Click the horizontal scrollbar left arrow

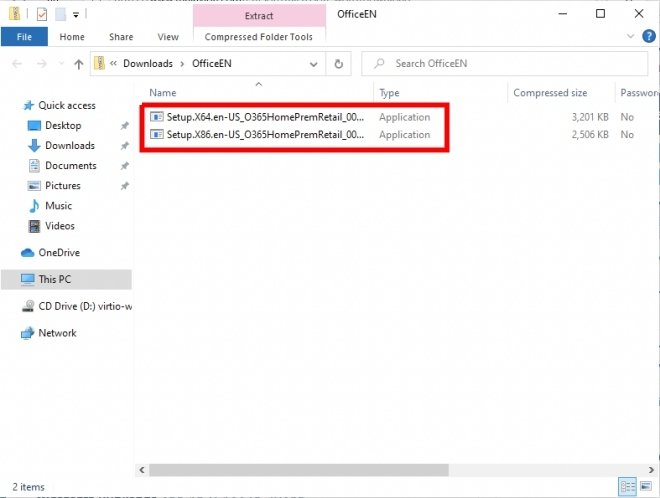click(x=142, y=470)
